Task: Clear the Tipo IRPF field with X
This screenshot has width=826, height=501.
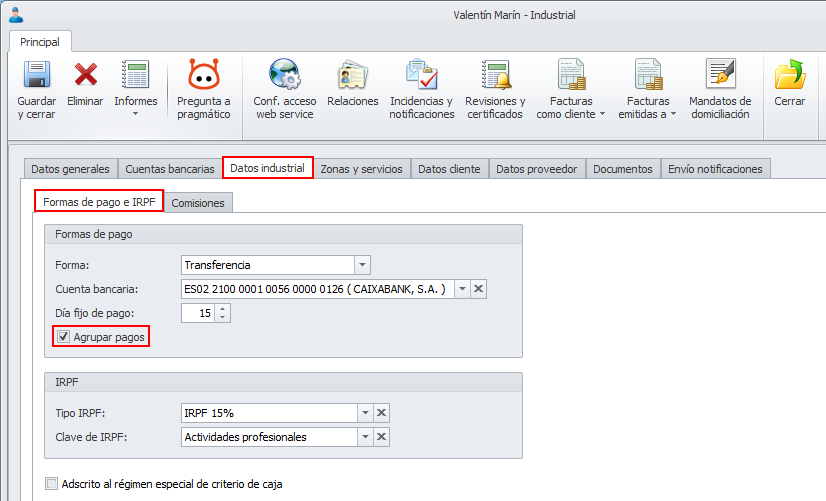Action: click(381, 413)
